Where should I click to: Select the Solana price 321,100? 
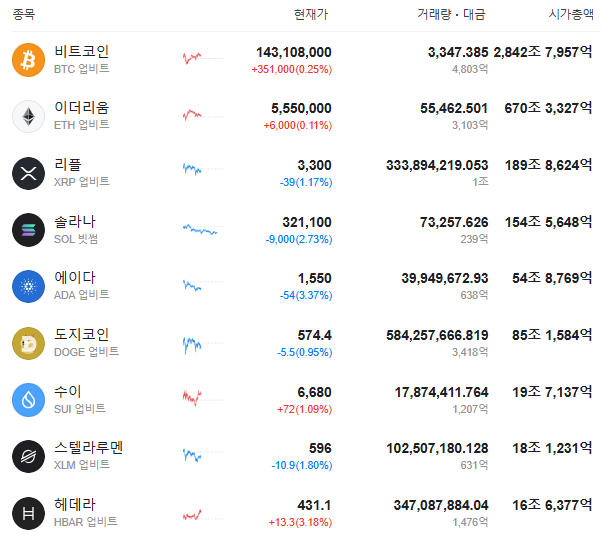click(307, 222)
